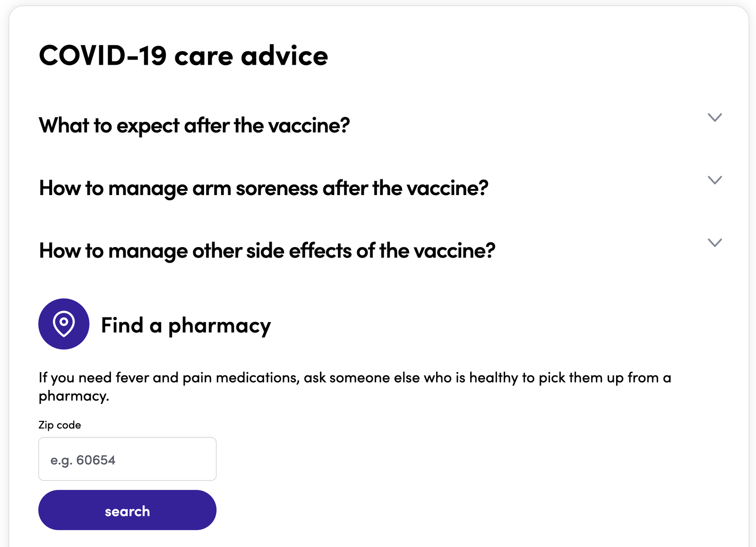Expand the chevron beside 'What to expect after the vaccine?'
This screenshot has height=547, width=756.
(715, 117)
